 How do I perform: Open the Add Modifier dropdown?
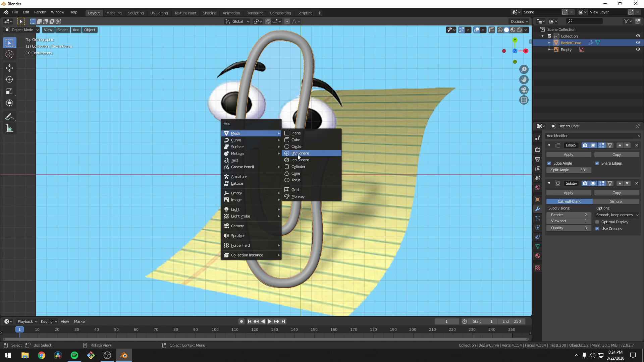(x=593, y=136)
